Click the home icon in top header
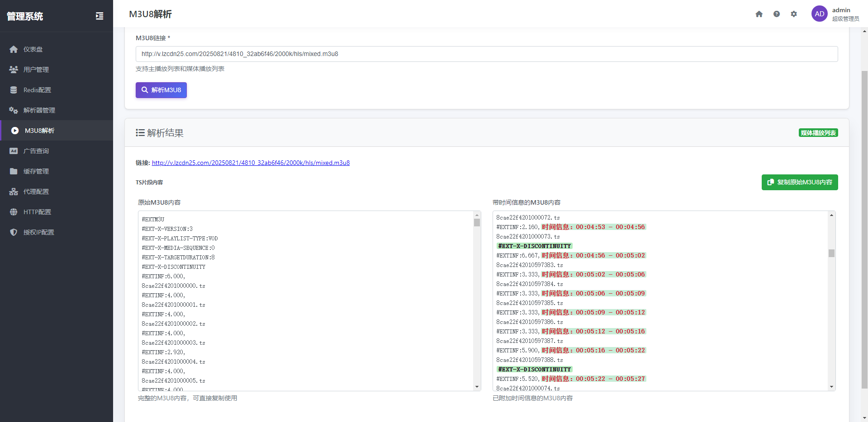 point(759,14)
